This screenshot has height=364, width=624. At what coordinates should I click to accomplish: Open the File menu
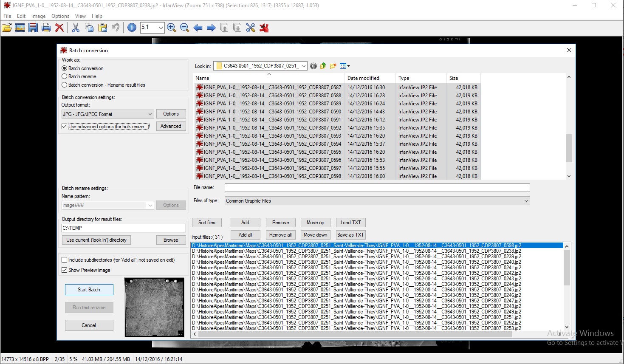[x=7, y=16]
